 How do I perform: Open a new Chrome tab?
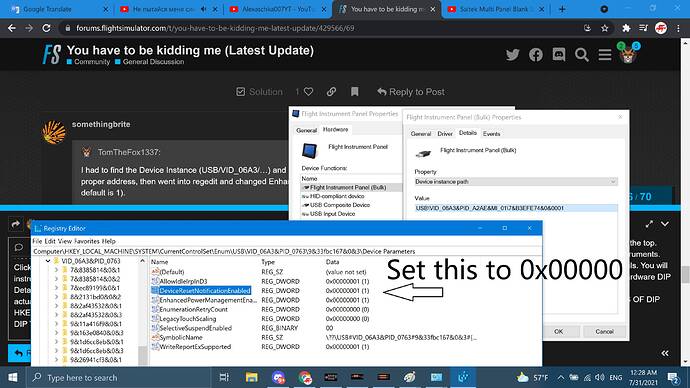pos(562,9)
